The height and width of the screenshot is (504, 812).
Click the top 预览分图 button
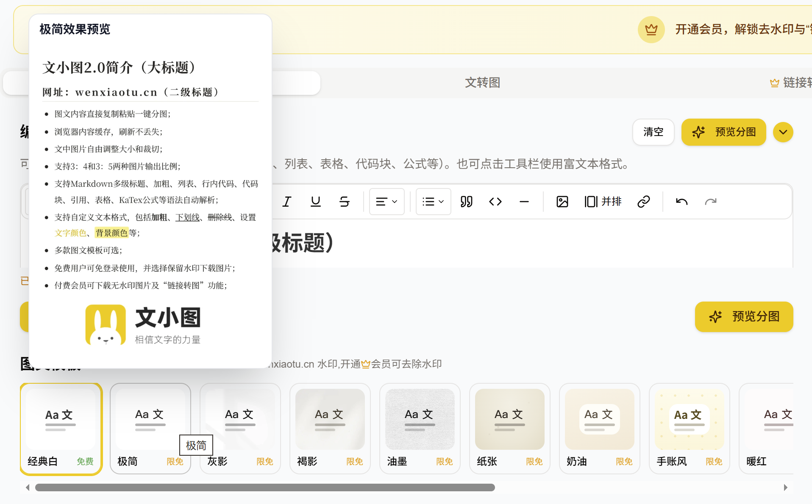tap(723, 132)
